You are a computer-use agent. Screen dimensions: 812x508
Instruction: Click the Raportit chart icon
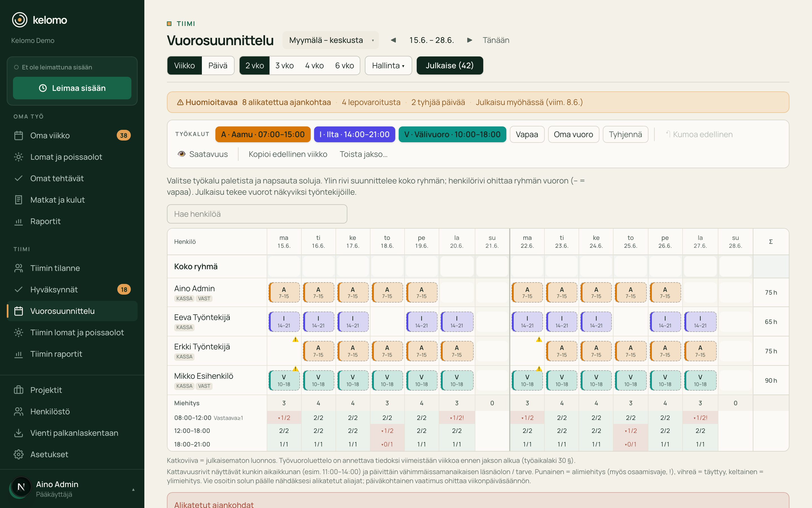[18, 222]
